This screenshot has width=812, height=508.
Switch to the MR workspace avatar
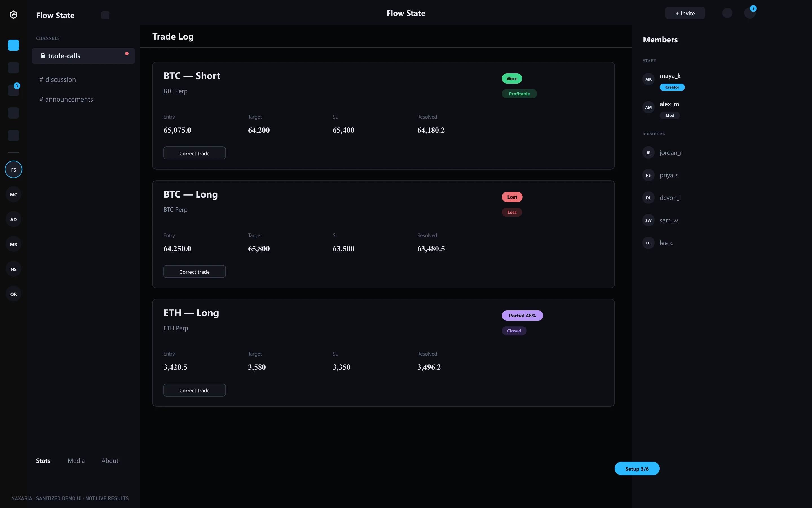pos(14,244)
